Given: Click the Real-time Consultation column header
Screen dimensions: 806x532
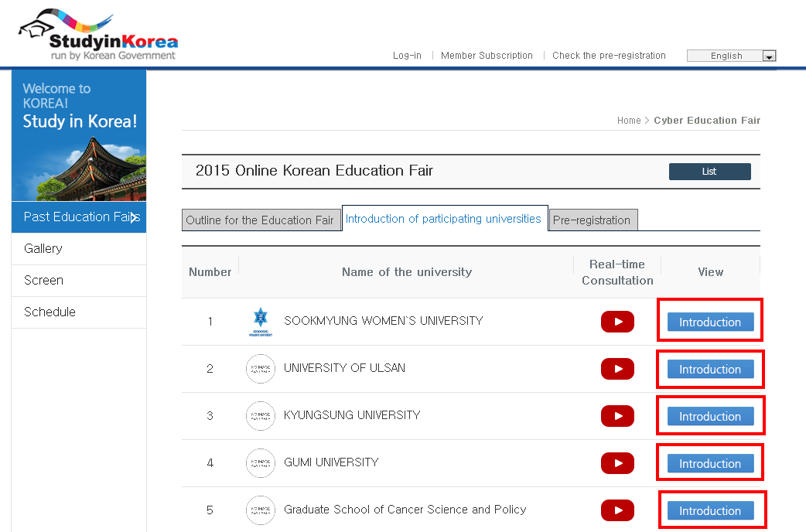Looking at the screenshot, I should click(617, 272).
